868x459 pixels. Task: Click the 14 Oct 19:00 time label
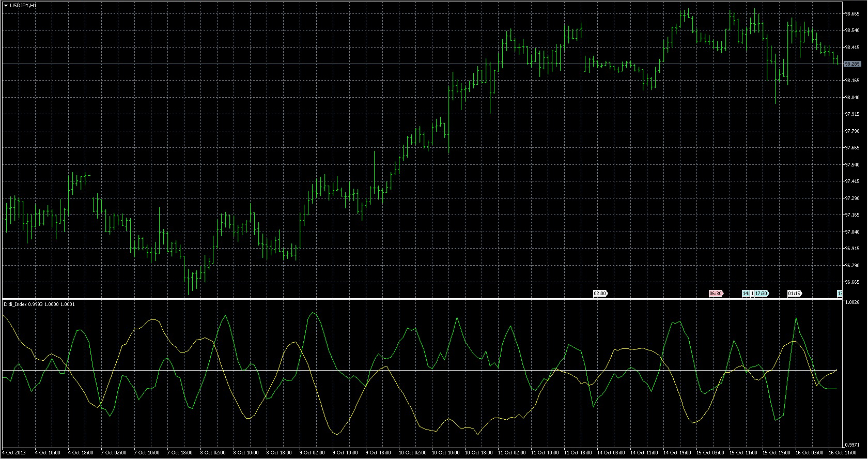(x=677, y=453)
